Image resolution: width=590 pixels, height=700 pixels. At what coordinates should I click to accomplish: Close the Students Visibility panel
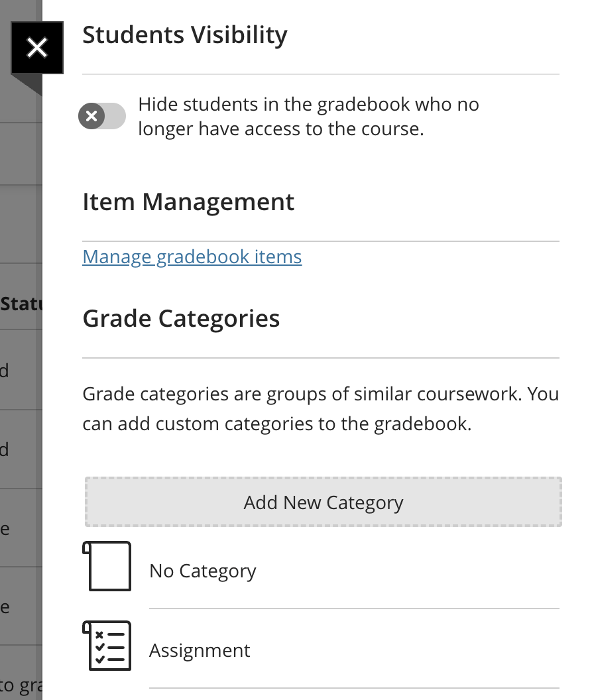tap(36, 47)
